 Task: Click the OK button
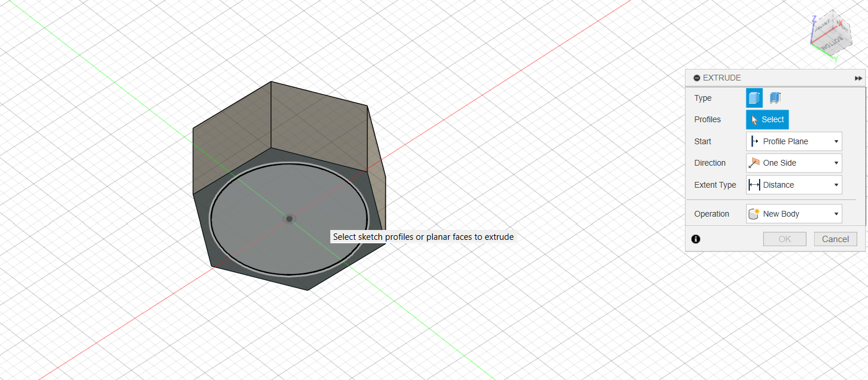point(785,239)
